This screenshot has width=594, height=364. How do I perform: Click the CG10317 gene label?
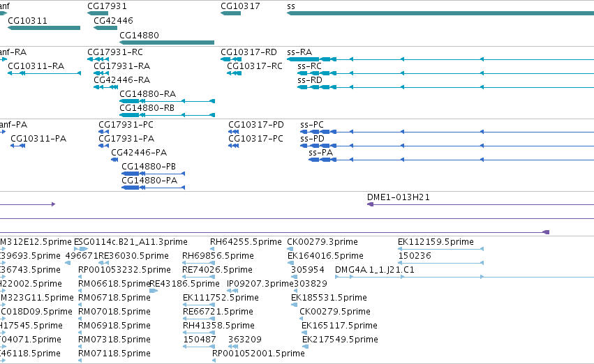pyautogui.click(x=240, y=6)
